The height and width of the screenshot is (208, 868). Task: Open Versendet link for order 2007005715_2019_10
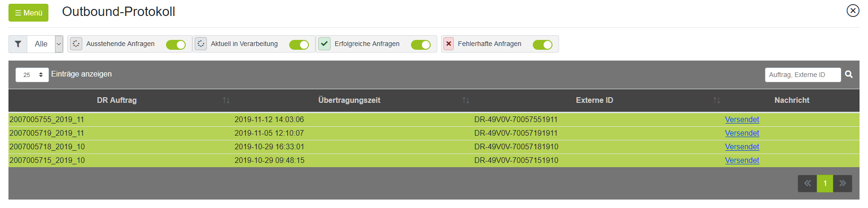coord(742,160)
